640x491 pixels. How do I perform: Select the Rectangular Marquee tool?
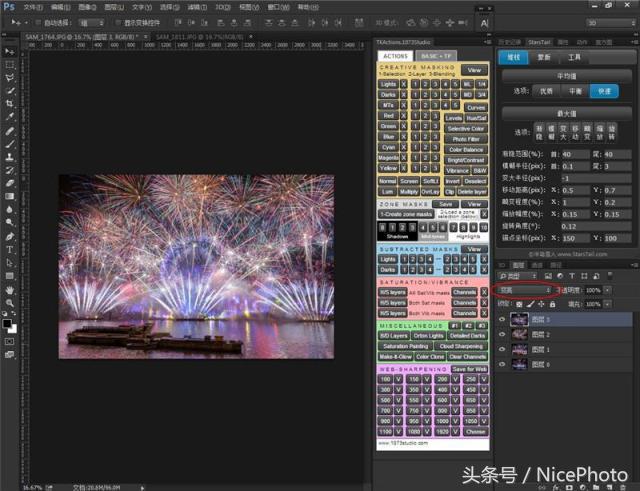pyautogui.click(x=9, y=65)
